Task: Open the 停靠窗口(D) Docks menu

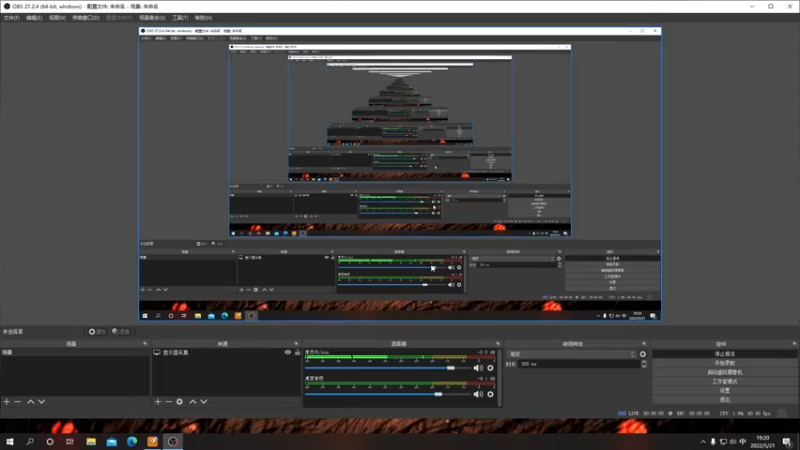Action: pyautogui.click(x=86, y=18)
